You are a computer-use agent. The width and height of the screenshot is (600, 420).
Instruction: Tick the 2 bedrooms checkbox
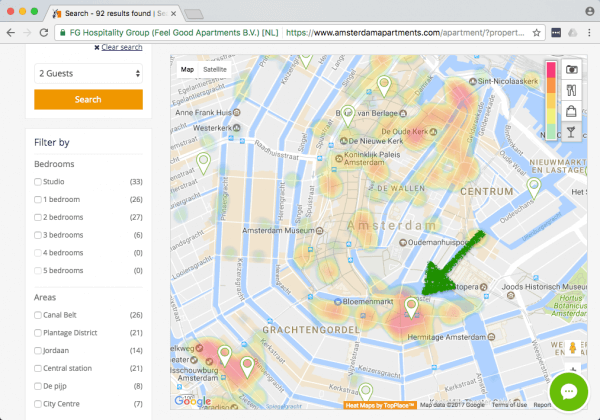click(x=38, y=217)
